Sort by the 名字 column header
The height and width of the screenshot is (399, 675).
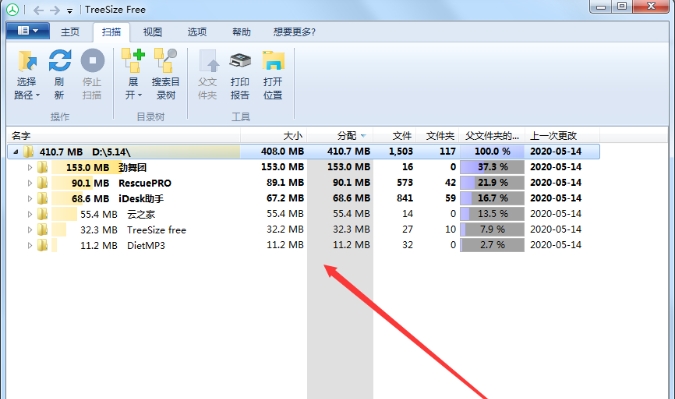[123, 136]
